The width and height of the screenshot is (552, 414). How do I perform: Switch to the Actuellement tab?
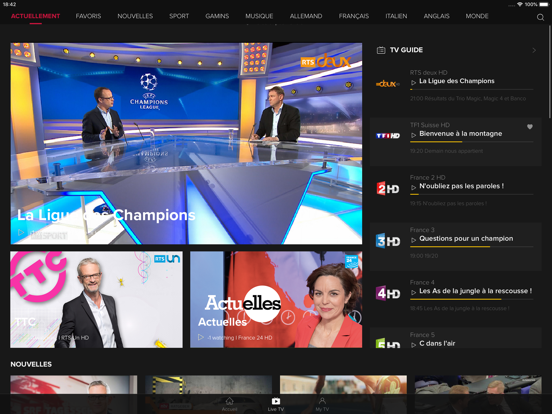click(36, 16)
